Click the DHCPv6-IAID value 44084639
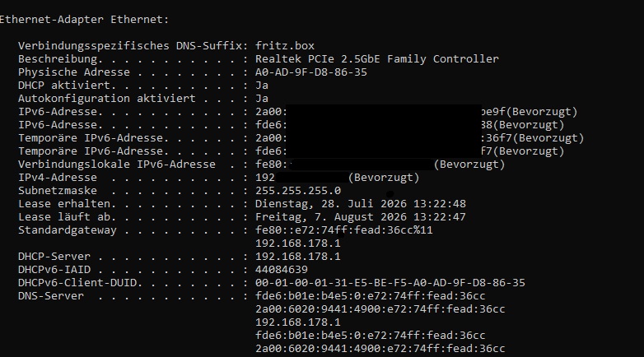Viewport: 644px width, 357px height. point(282,270)
